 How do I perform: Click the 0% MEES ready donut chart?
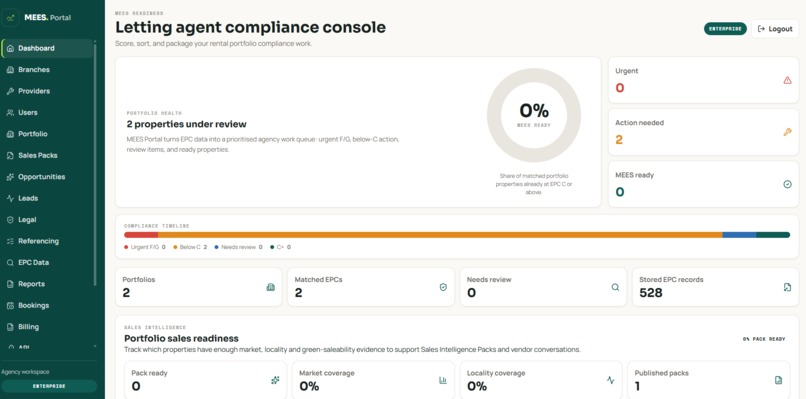pyautogui.click(x=534, y=116)
